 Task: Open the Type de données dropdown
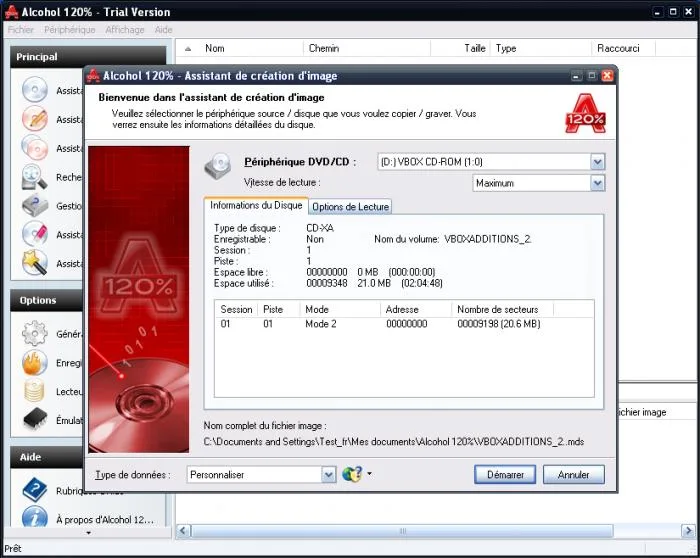(x=329, y=475)
